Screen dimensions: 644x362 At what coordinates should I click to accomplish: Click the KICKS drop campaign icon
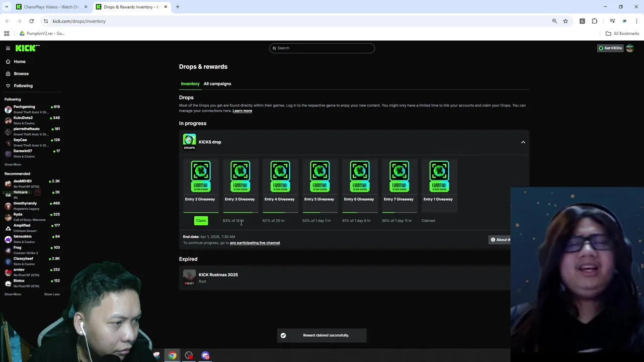click(x=189, y=142)
